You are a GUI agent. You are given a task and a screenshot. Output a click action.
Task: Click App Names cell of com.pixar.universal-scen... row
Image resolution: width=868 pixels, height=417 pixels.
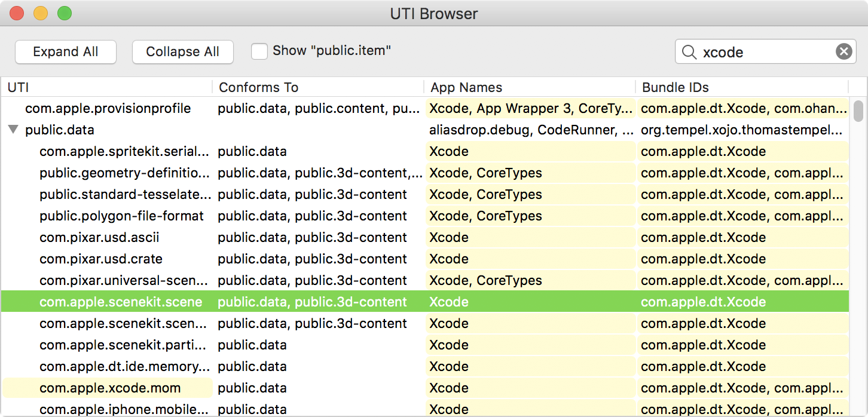(531, 280)
